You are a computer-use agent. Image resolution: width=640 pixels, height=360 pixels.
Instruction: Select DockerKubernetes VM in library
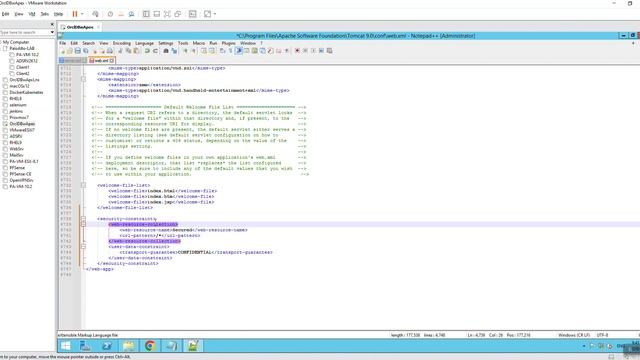[x=26, y=92]
